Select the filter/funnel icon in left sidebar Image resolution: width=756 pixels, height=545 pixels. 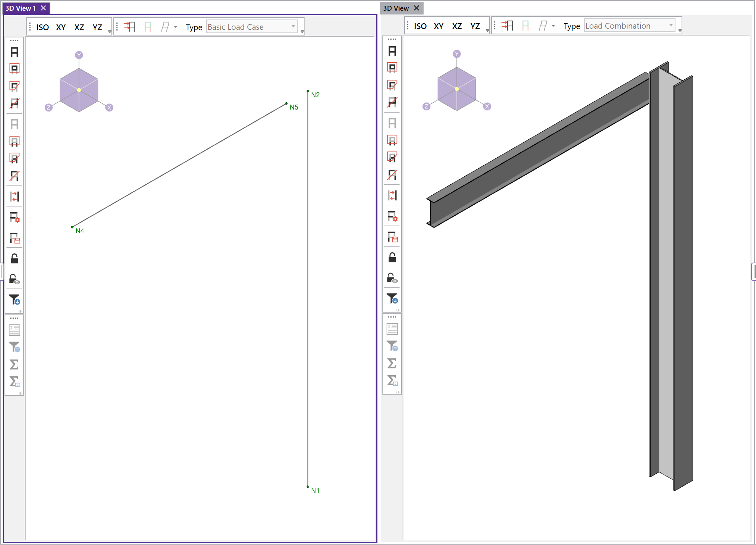pyautogui.click(x=14, y=300)
